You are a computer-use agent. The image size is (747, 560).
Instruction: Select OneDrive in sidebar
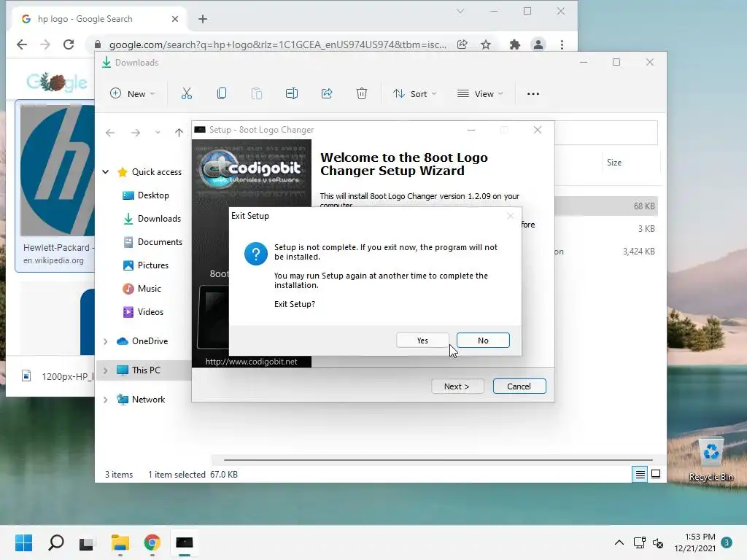tap(142, 341)
